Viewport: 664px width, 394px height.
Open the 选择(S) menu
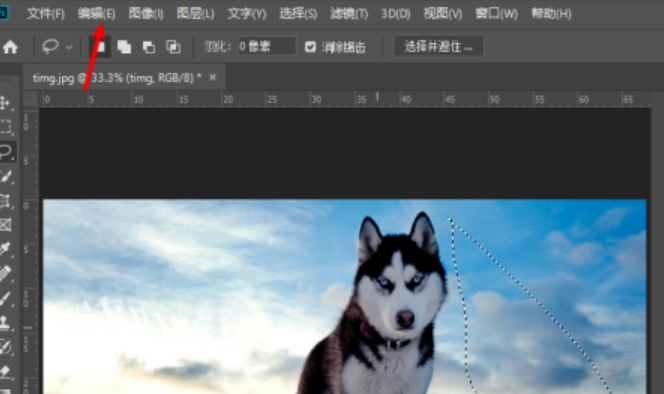tap(298, 14)
